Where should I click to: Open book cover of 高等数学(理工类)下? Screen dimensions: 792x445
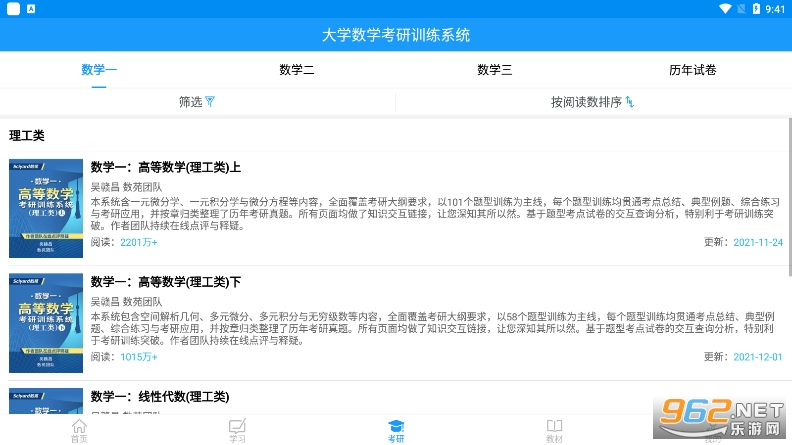tap(46, 323)
